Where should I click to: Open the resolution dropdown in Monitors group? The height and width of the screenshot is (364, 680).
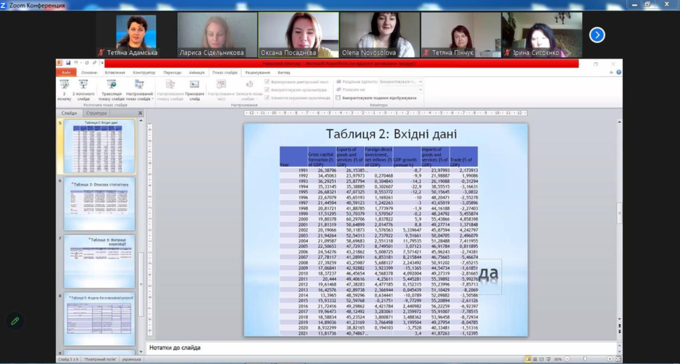click(x=401, y=82)
